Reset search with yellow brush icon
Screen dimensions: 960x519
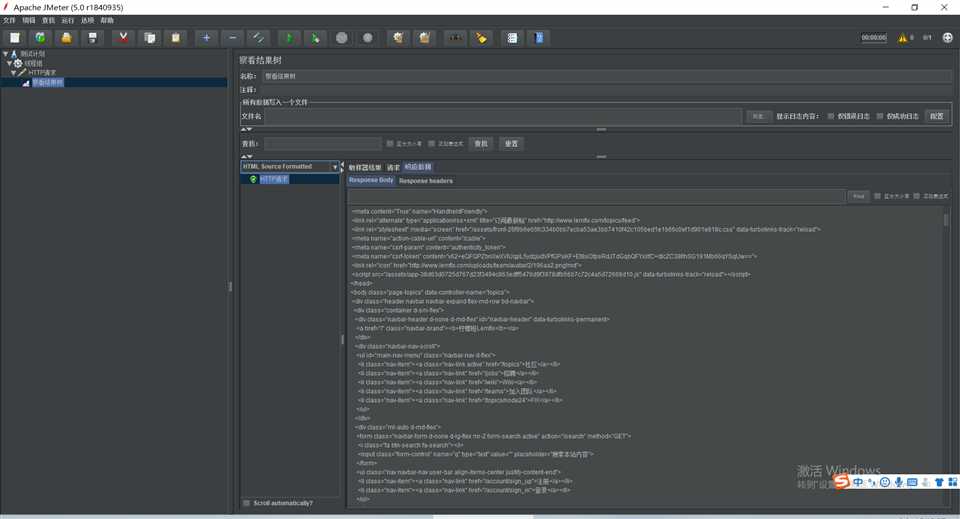tap(481, 38)
